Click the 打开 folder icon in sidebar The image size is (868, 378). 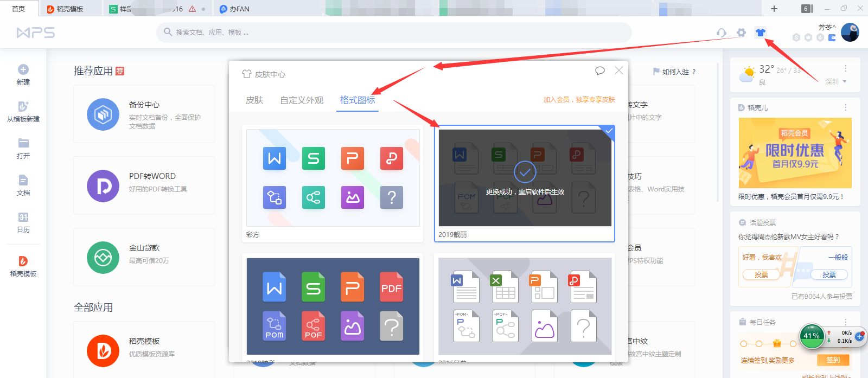23,143
